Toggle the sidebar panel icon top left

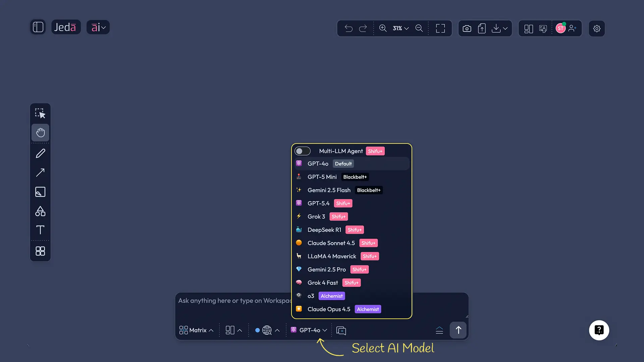[x=38, y=27]
